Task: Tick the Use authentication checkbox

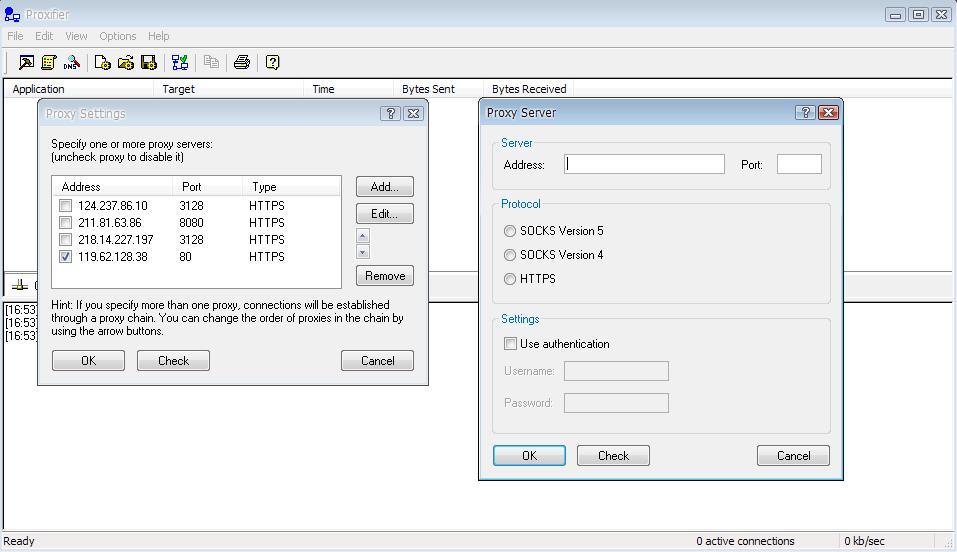Action: (510, 343)
